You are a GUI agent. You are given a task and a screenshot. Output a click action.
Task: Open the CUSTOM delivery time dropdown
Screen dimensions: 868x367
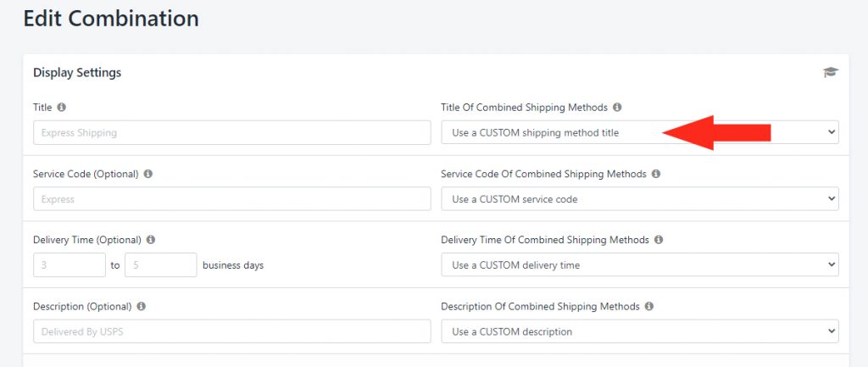(640, 264)
